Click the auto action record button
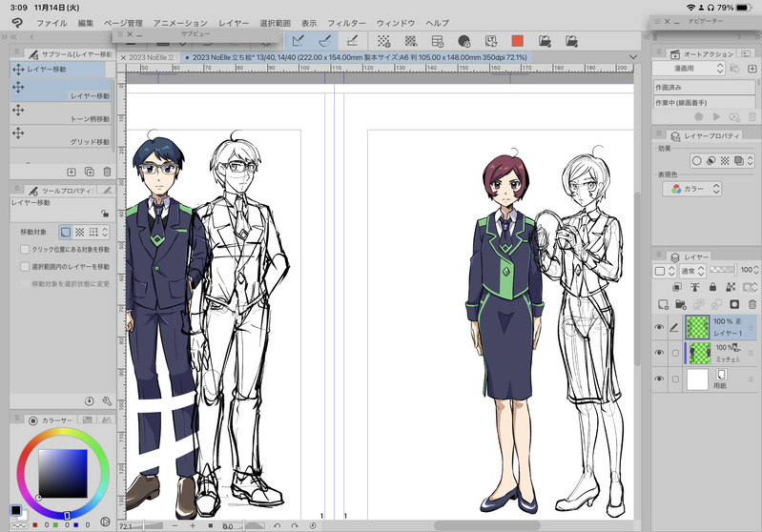The image size is (762, 532). [699, 116]
